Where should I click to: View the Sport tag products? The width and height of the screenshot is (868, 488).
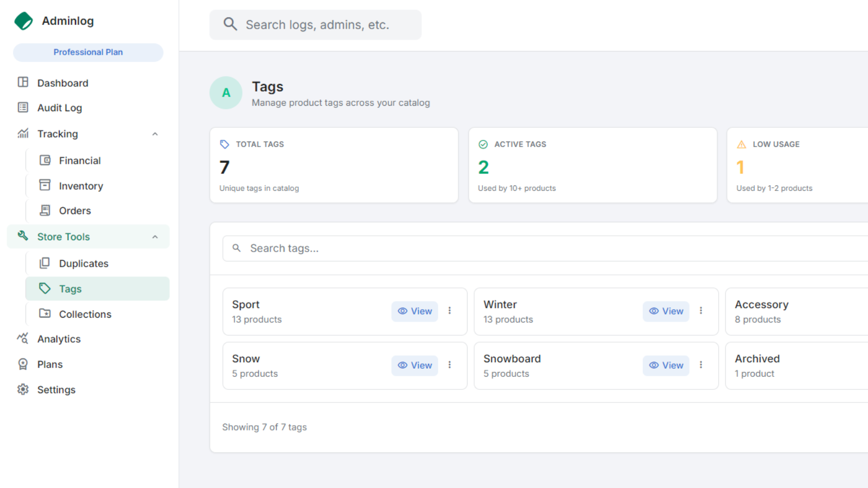tap(414, 311)
